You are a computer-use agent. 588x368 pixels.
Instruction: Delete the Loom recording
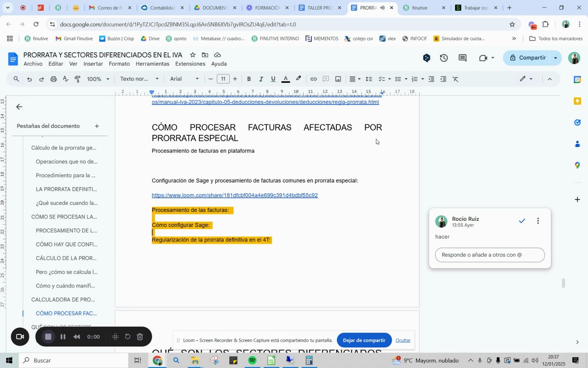tap(140, 337)
